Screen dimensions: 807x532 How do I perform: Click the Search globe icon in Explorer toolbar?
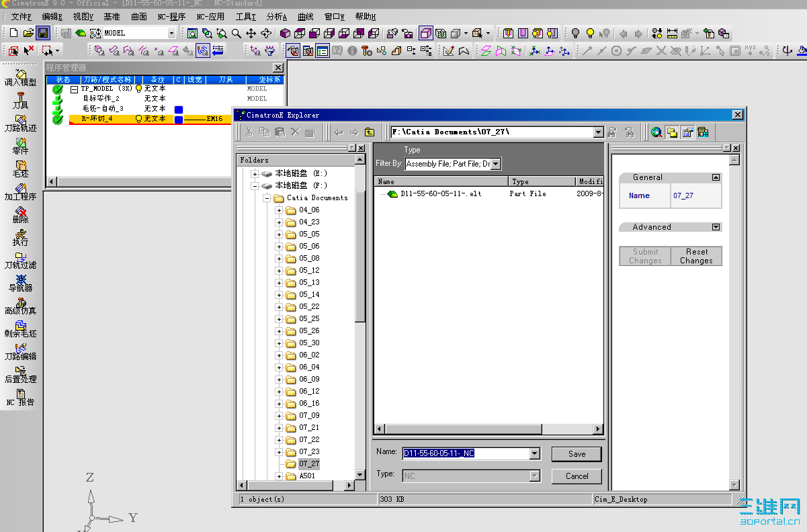point(656,132)
